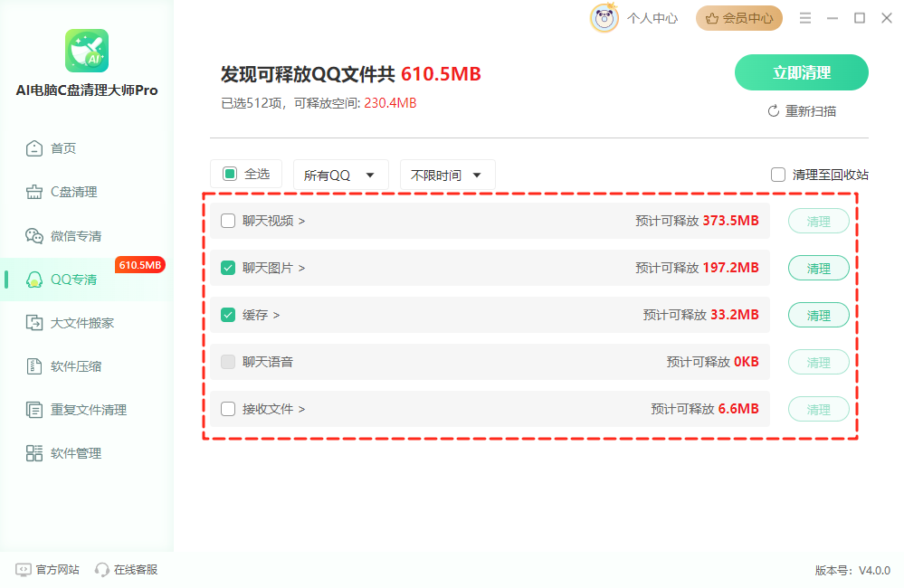This screenshot has height=588, width=904.
Task: Open the 不限时间 time filter dropdown
Action: 447,175
